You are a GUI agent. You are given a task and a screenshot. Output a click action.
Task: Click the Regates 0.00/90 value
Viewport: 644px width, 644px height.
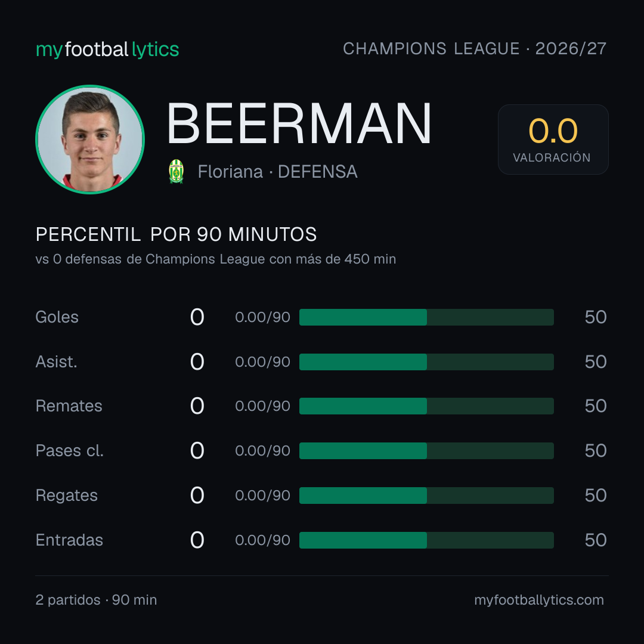pos(262,496)
